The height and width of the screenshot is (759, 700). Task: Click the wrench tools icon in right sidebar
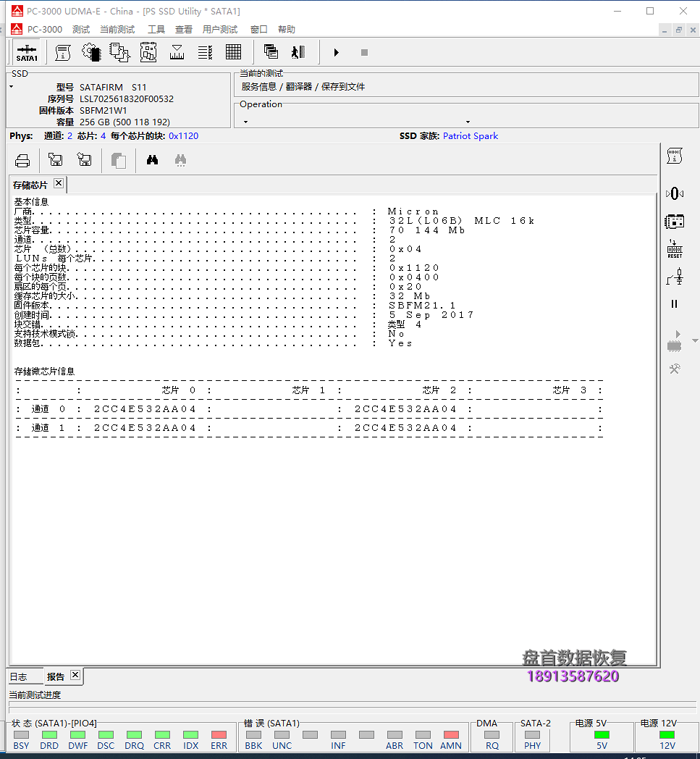675,369
